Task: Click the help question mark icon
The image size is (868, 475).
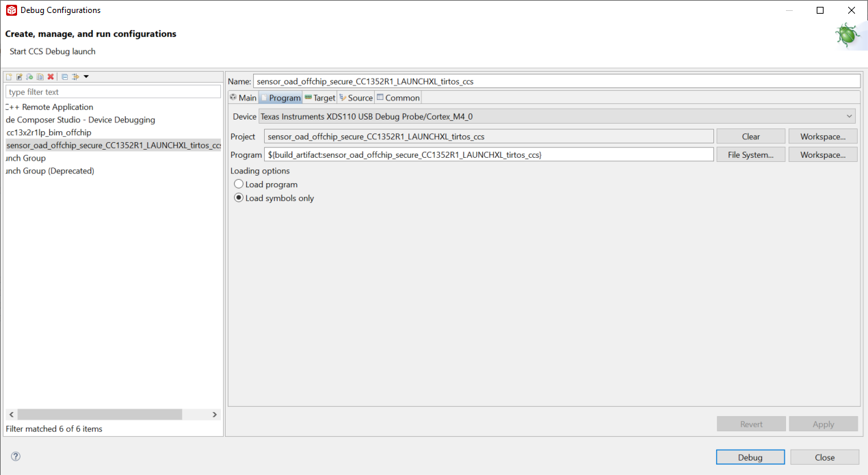Action: click(x=16, y=456)
